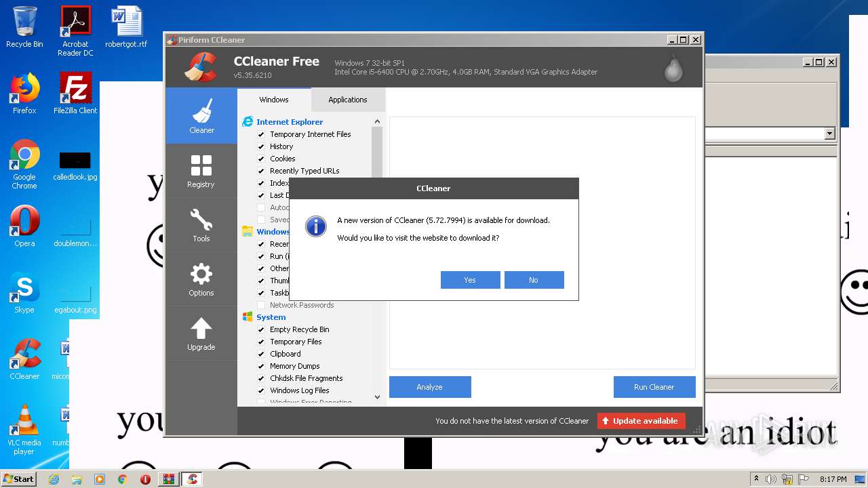Click the Piriform pear icon
This screenshot has width=868, height=488.
tap(673, 68)
